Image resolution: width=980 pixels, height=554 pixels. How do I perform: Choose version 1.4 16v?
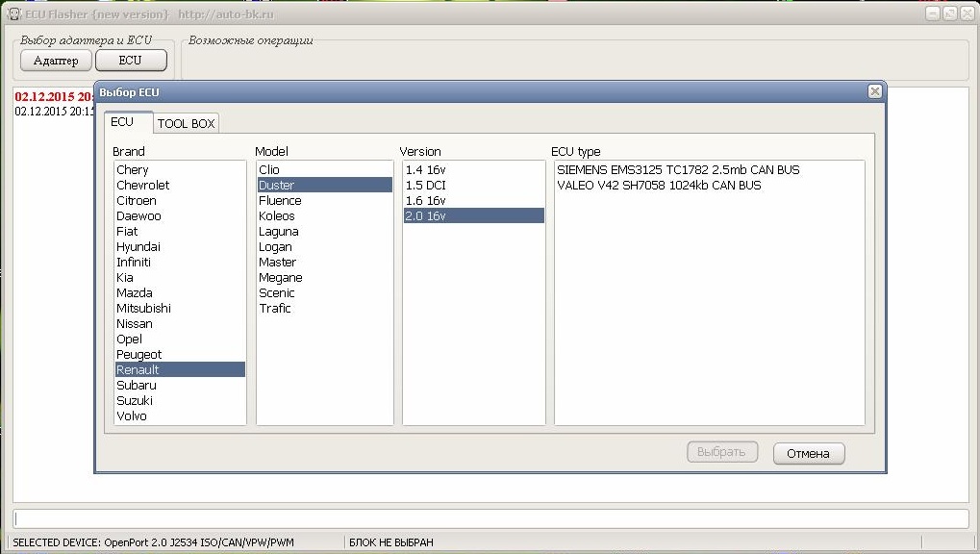[x=474, y=170]
